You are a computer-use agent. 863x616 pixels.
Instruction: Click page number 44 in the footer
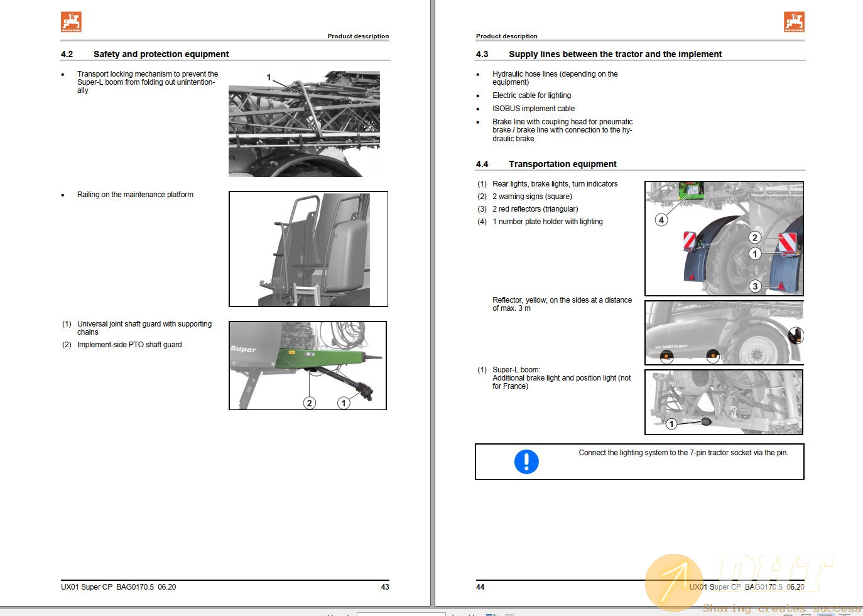[480, 587]
